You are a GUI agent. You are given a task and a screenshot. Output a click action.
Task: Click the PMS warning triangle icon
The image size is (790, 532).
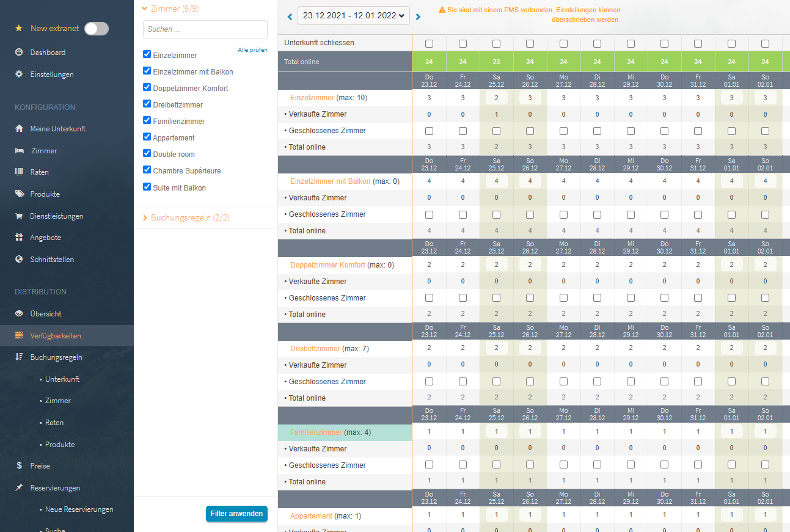pyautogui.click(x=442, y=10)
